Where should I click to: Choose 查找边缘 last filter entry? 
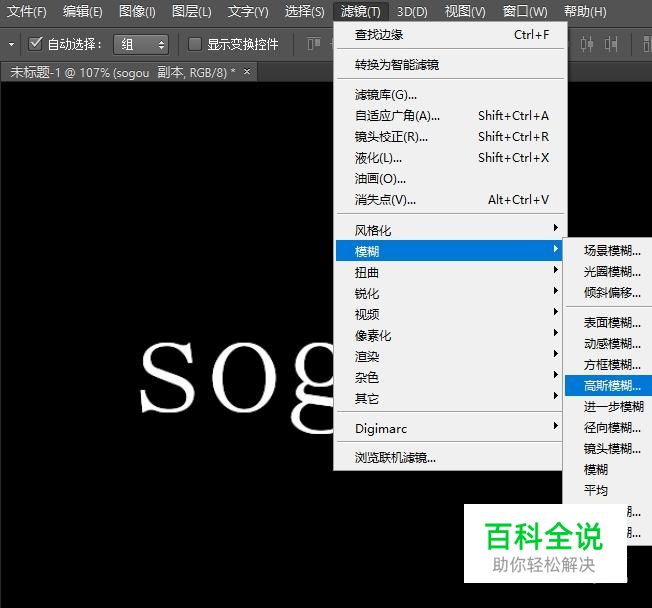(x=449, y=35)
